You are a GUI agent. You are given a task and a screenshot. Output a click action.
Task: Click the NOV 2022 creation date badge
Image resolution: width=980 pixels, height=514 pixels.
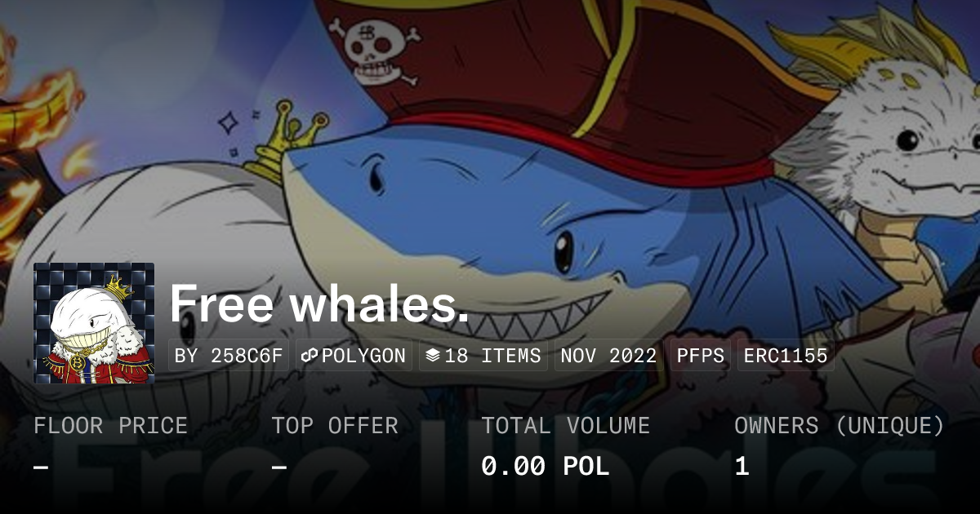[608, 356]
